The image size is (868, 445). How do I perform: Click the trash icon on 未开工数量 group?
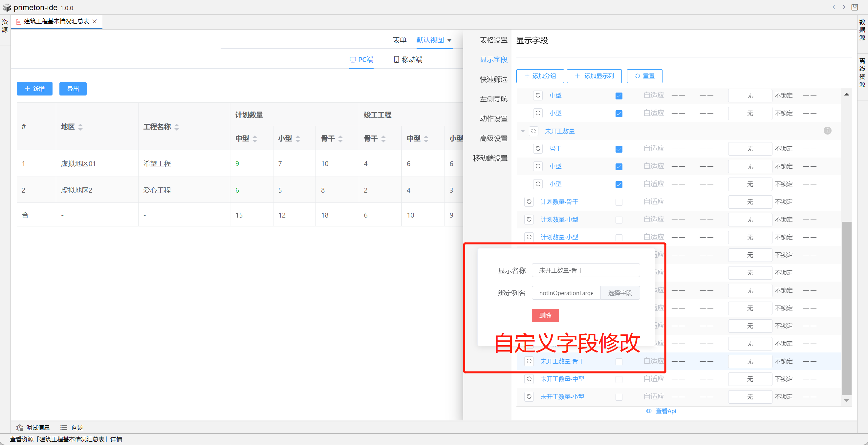coord(827,131)
